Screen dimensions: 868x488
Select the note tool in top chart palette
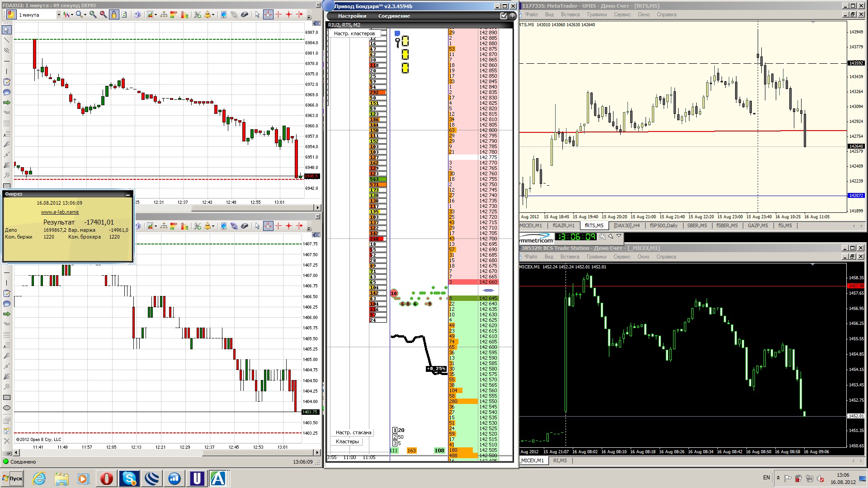(x=6, y=82)
